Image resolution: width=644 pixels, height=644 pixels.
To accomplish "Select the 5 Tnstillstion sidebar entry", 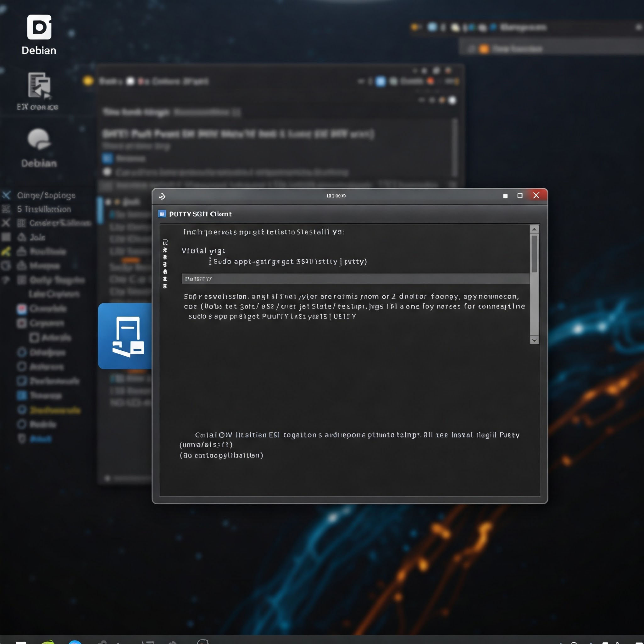I will point(44,209).
